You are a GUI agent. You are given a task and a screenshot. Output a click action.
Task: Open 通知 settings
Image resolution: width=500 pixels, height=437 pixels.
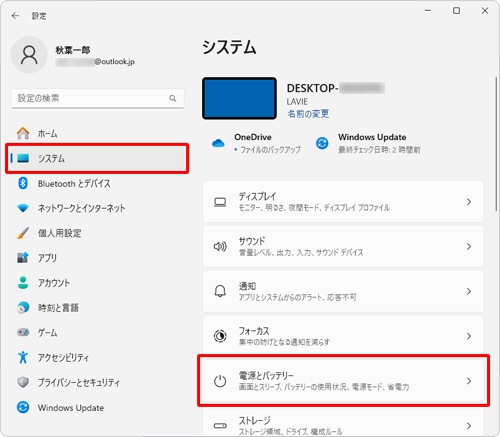pyautogui.click(x=343, y=291)
